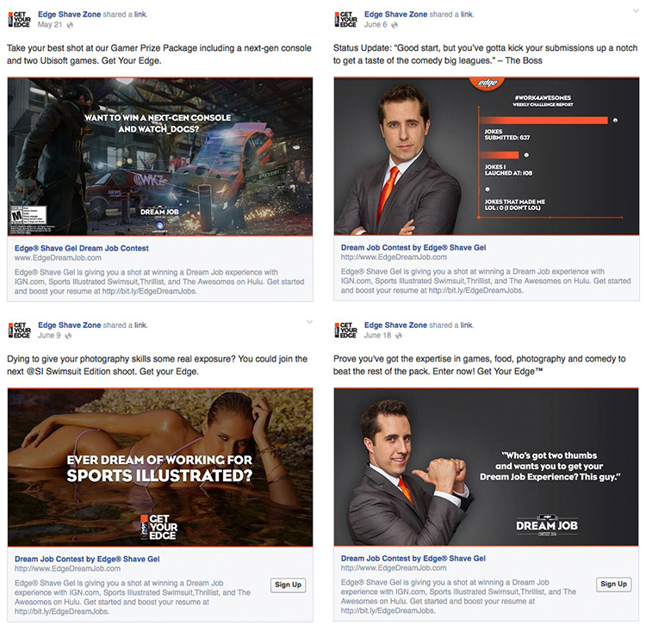Click the 'Dying to give your photography' caption
646x644 pixels.
point(157,365)
